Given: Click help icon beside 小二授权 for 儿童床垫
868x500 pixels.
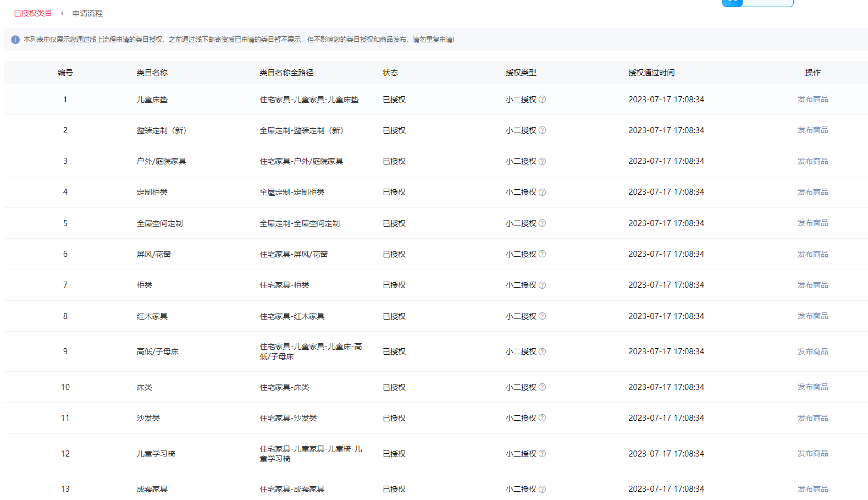Looking at the screenshot, I should tap(542, 100).
